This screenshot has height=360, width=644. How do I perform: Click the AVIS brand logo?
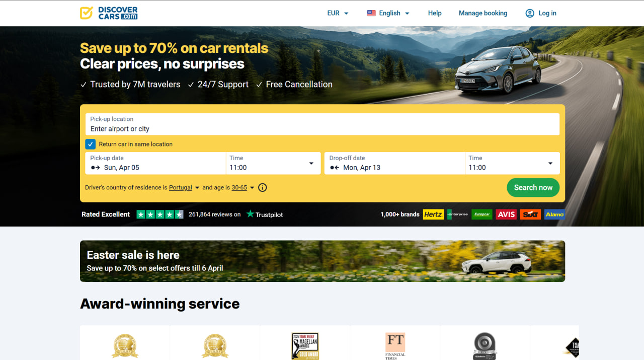click(506, 214)
